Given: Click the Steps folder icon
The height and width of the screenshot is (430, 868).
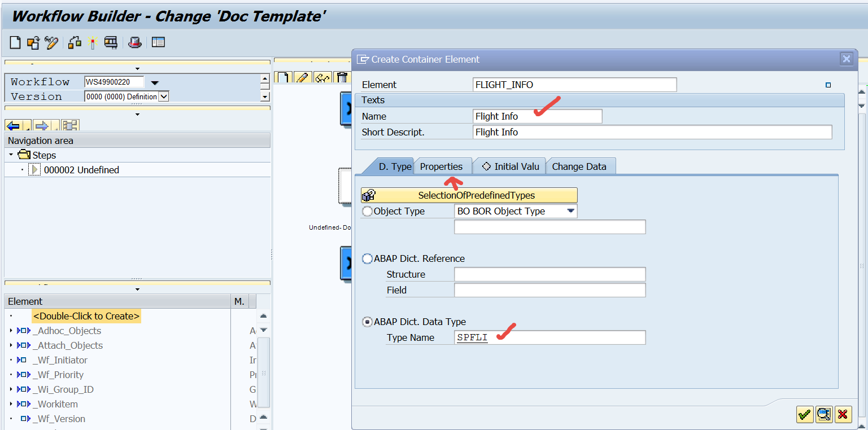Looking at the screenshot, I should pos(24,155).
